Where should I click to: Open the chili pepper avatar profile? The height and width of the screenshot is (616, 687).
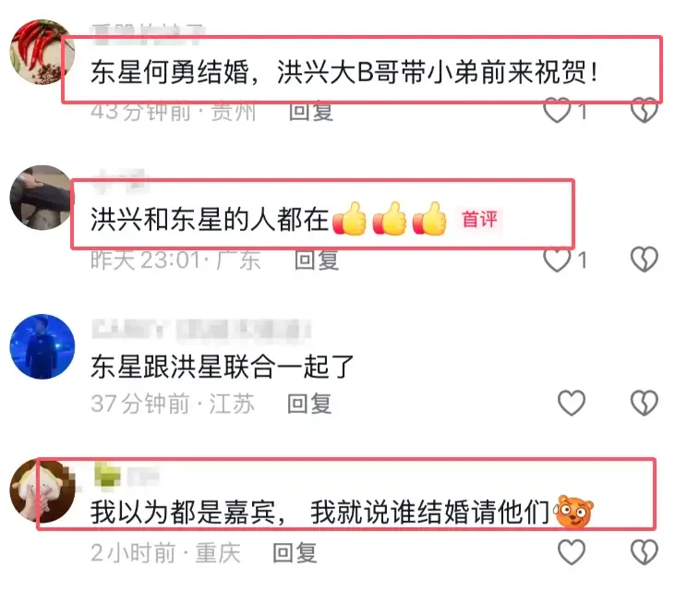click(42, 52)
